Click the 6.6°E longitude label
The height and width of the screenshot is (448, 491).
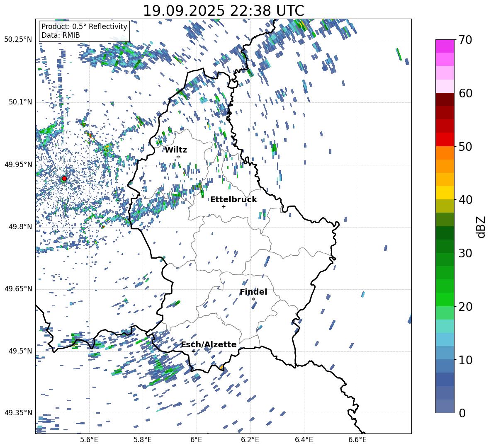[357, 440]
